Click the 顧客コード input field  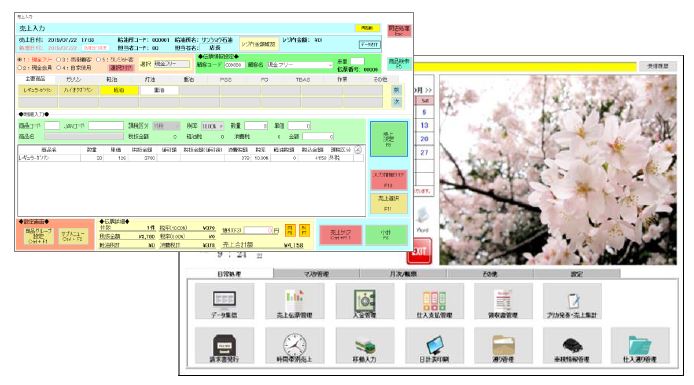234,65
